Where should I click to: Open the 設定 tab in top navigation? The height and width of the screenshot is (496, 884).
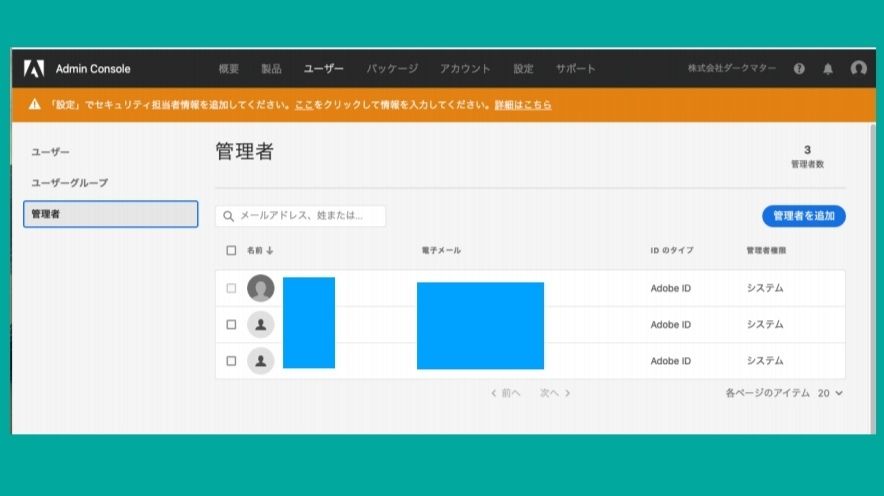coord(523,69)
